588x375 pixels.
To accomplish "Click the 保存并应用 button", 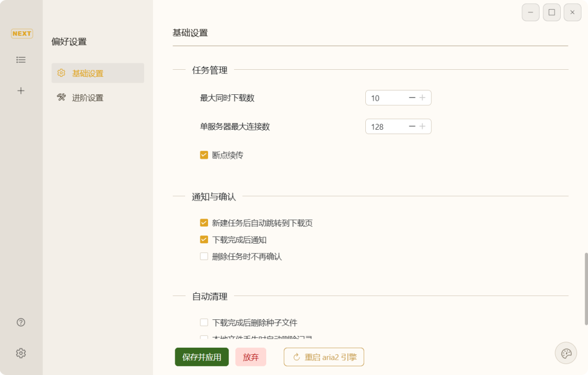I will 201,358.
